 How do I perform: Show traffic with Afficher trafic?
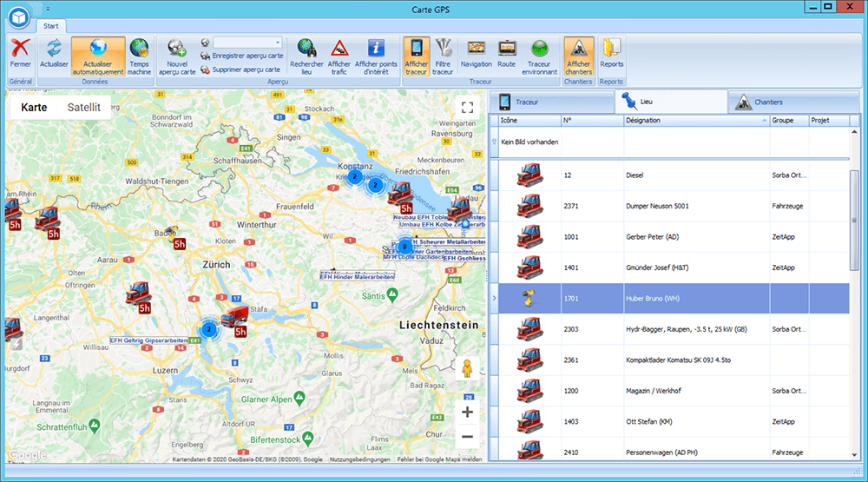[x=339, y=56]
